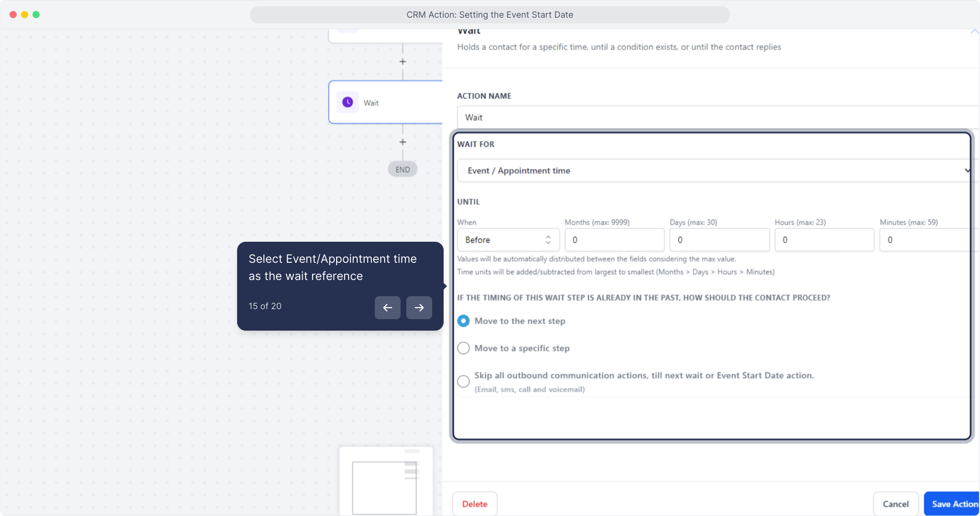
Task: Open the When Before dropdown
Action: point(502,240)
